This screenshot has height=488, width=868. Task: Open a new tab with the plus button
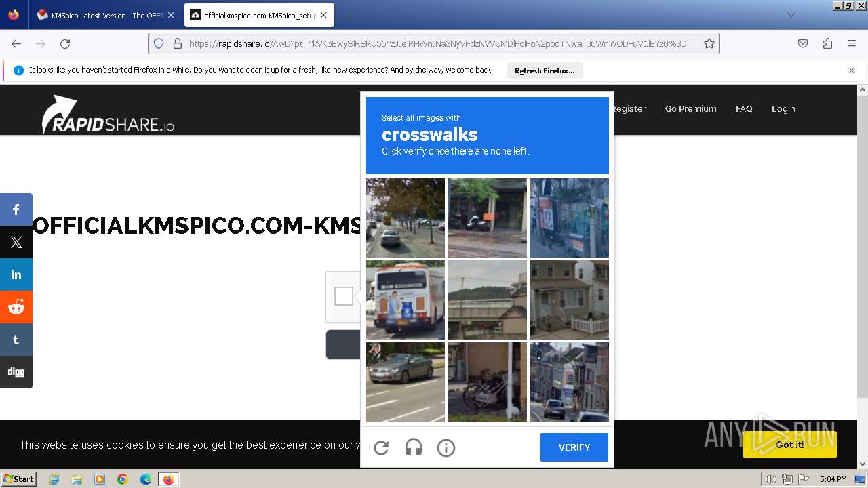(x=349, y=15)
